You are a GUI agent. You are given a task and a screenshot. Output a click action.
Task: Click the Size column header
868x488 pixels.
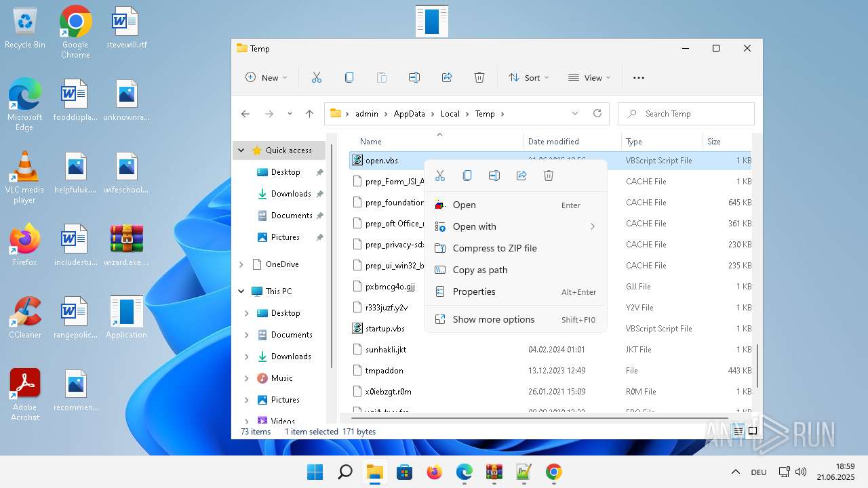pyautogui.click(x=714, y=142)
